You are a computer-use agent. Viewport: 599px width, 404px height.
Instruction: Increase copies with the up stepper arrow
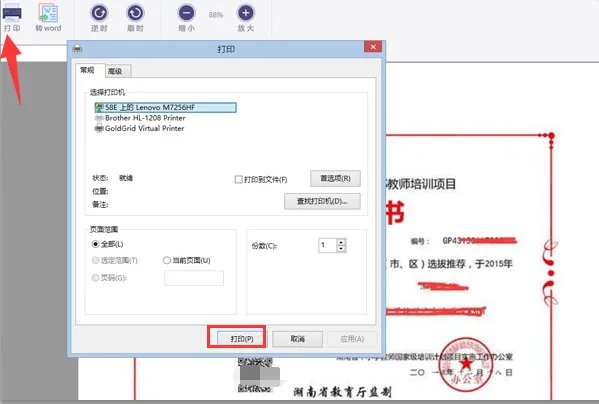coord(342,242)
